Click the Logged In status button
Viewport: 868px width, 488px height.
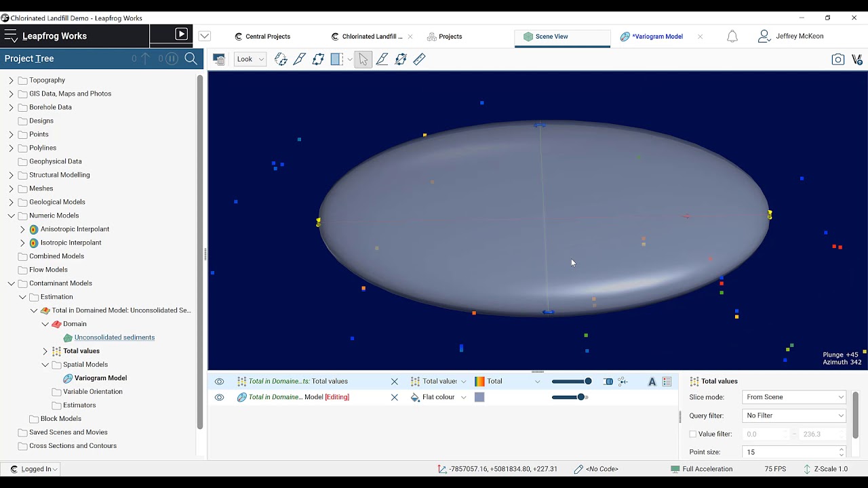34,469
